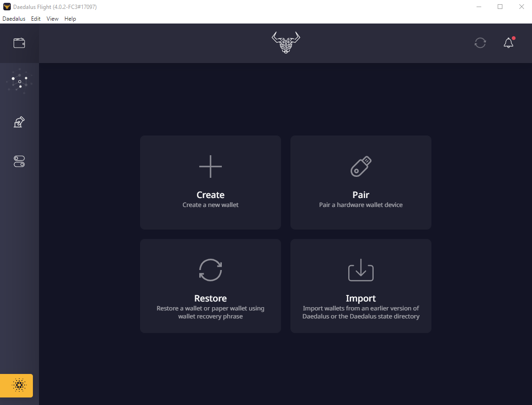The image size is (532, 405).
Task: Open Settings via the sidebar toggles icon
Action: pos(19,161)
